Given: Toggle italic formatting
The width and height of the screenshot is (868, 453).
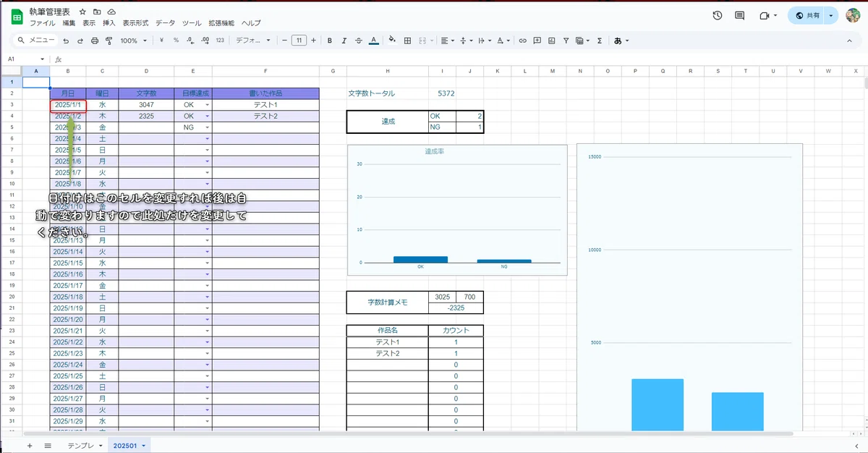Looking at the screenshot, I should tap(344, 41).
